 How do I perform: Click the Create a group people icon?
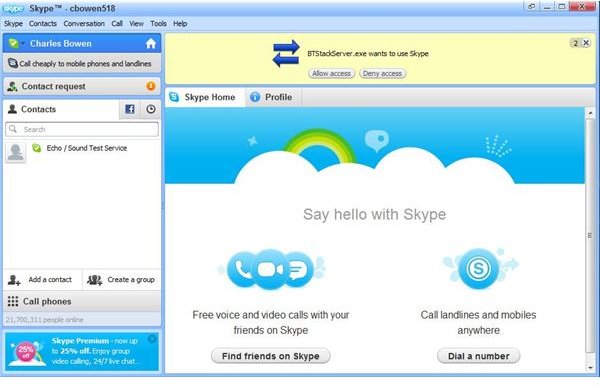95,280
